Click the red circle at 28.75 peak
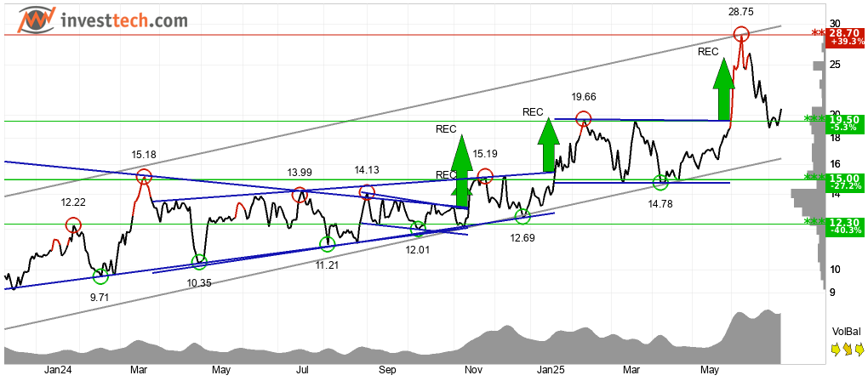 (741, 34)
